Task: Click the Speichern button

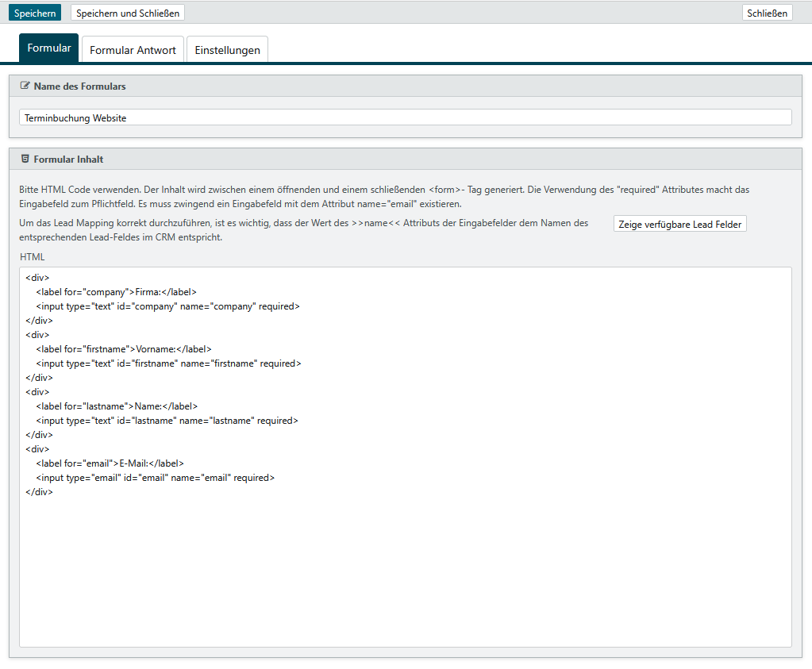Action: [x=35, y=13]
